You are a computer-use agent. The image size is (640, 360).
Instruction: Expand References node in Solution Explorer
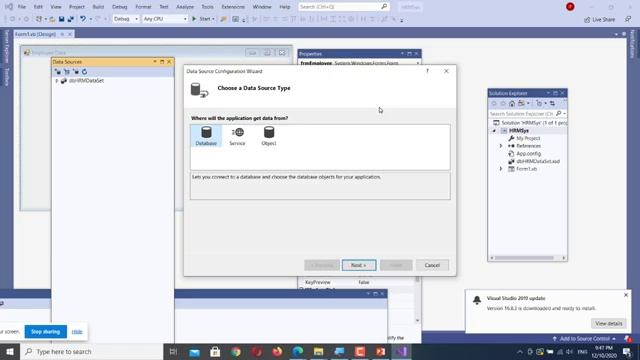click(501, 146)
